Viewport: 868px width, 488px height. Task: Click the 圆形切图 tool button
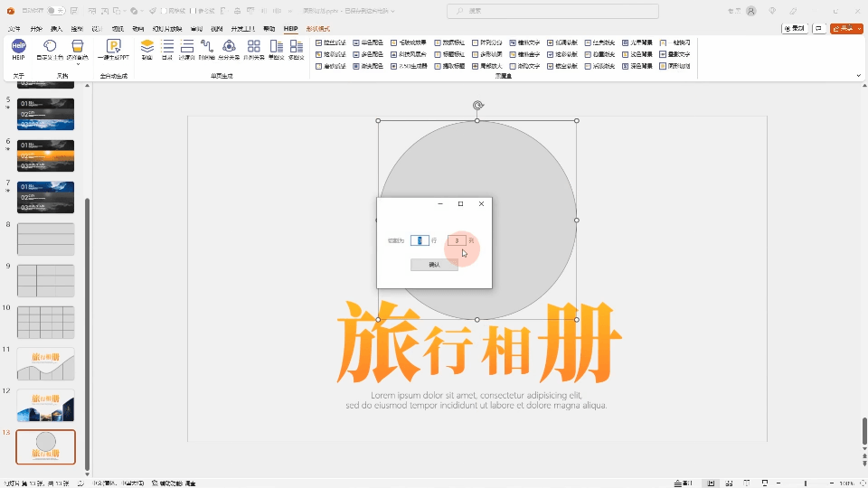coord(675,66)
